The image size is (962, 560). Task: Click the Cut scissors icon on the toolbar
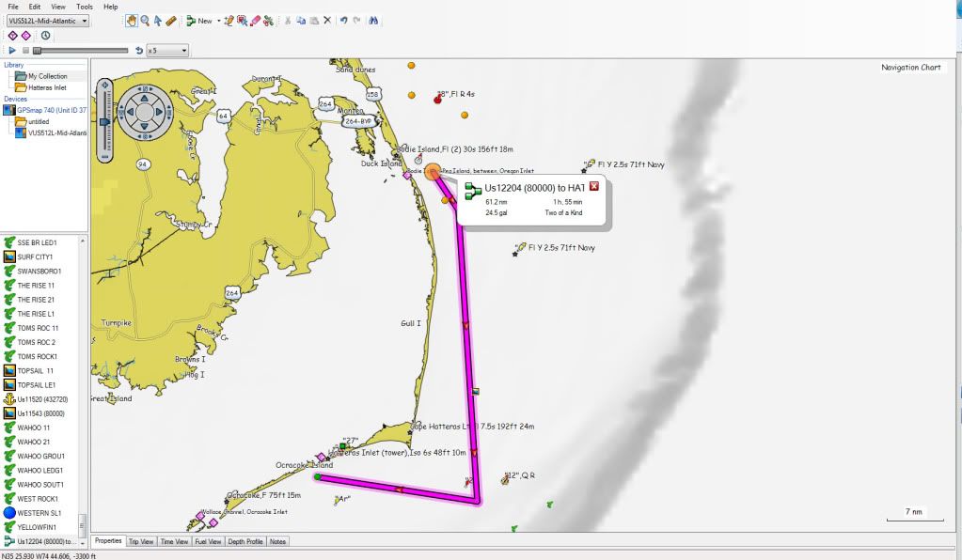click(x=287, y=19)
